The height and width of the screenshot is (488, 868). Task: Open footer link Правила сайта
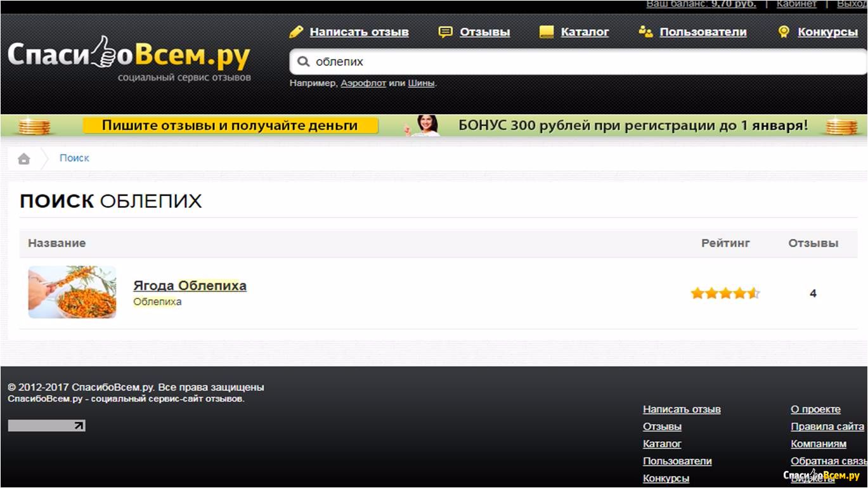(x=827, y=427)
